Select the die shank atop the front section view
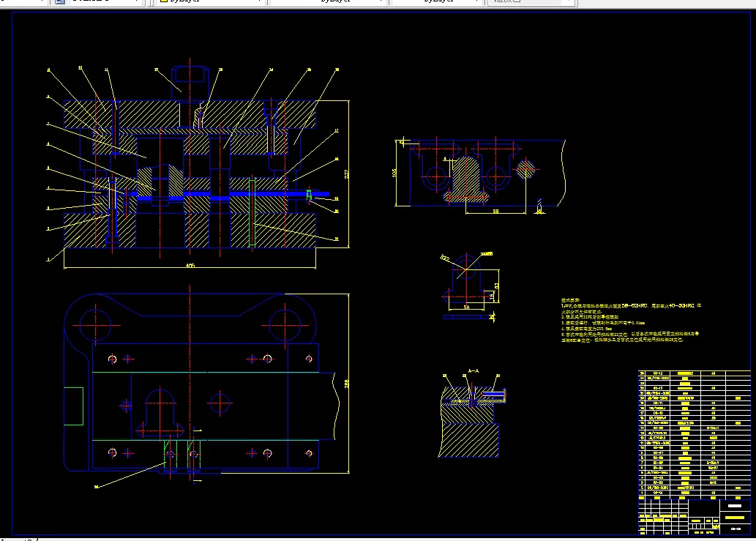 [x=190, y=83]
